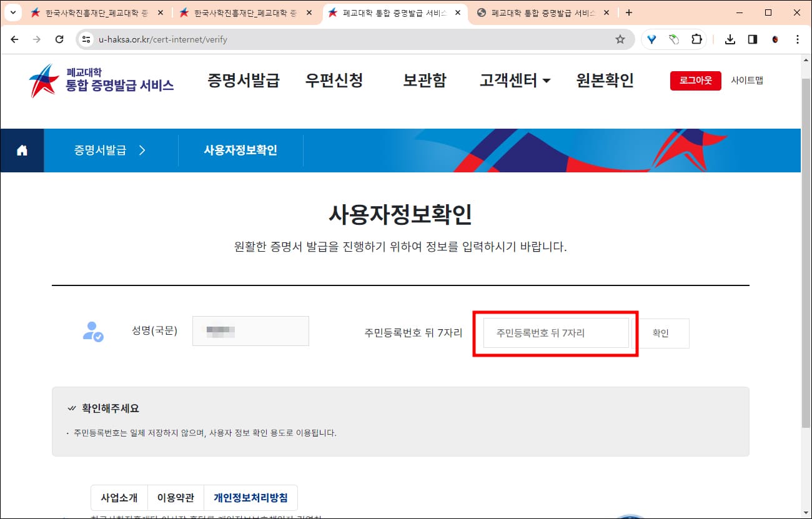Select the 사업소개 tab
Screen dimensions: 812x519
point(119,498)
